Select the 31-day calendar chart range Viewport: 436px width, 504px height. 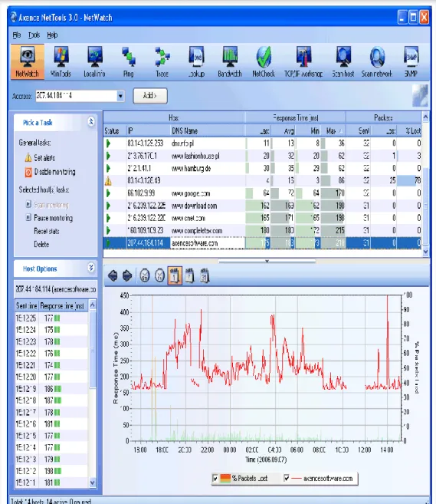(205, 276)
